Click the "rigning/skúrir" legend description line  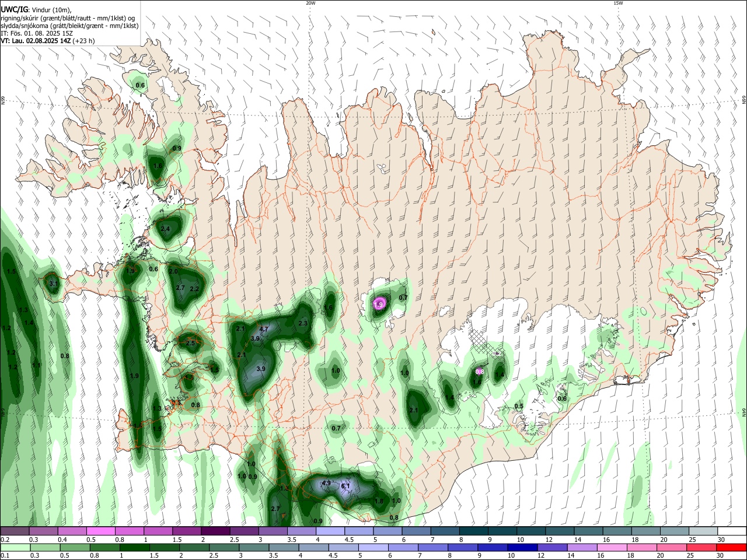click(68, 18)
